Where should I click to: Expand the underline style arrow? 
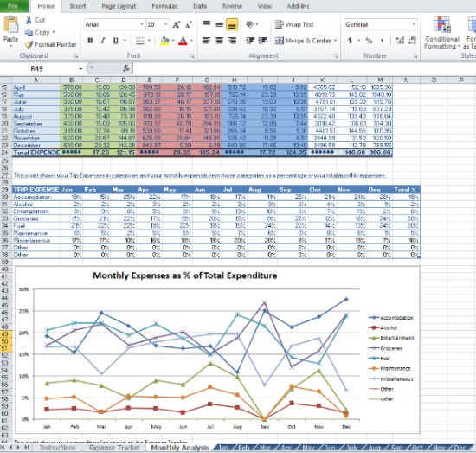125,41
